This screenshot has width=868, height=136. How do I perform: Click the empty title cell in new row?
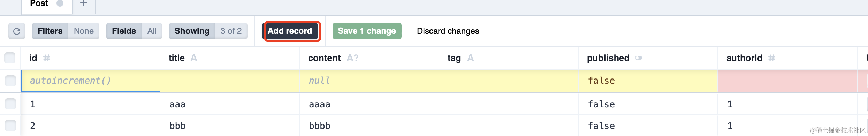[230, 81]
